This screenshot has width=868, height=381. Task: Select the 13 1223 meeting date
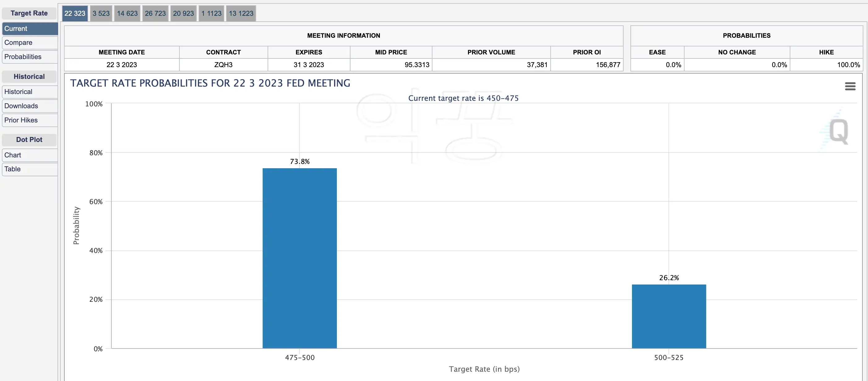click(241, 13)
